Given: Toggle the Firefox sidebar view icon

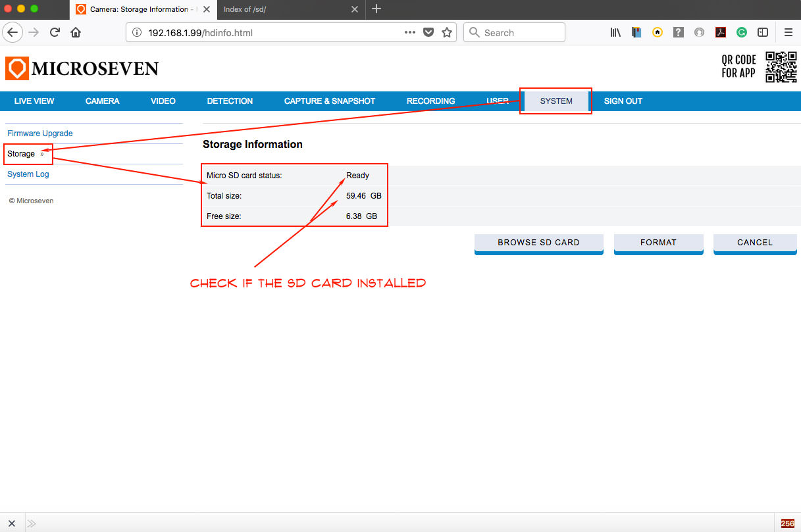Looking at the screenshot, I should tap(763, 32).
